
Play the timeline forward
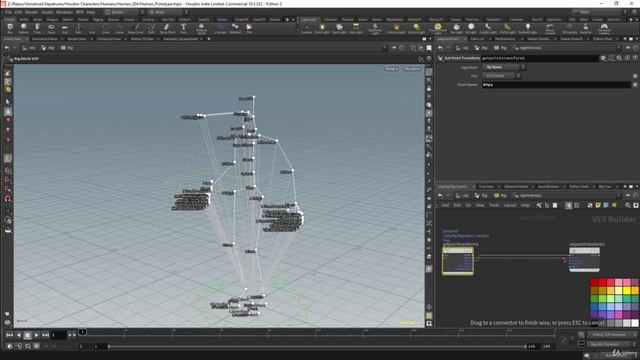36,335
